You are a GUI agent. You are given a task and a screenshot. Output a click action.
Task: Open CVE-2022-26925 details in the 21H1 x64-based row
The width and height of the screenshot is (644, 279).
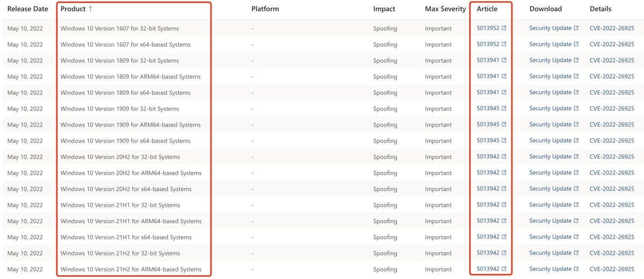(612, 238)
